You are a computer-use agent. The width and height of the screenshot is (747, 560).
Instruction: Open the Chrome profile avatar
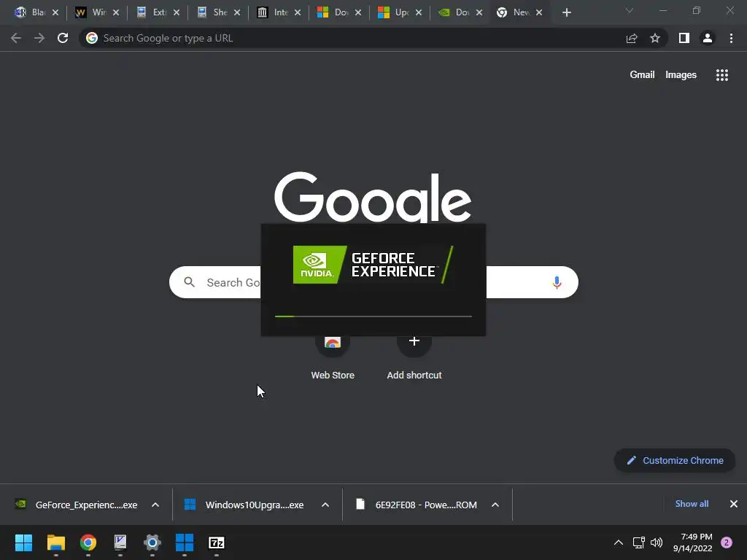point(708,38)
